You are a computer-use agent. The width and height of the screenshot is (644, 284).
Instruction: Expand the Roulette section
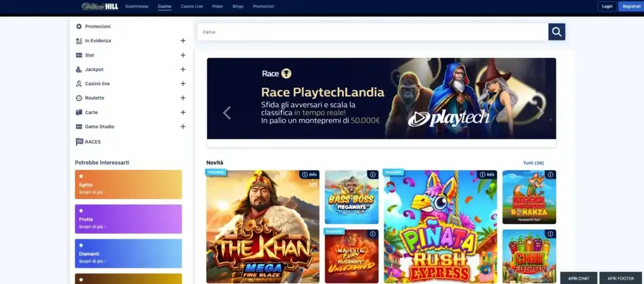point(183,98)
